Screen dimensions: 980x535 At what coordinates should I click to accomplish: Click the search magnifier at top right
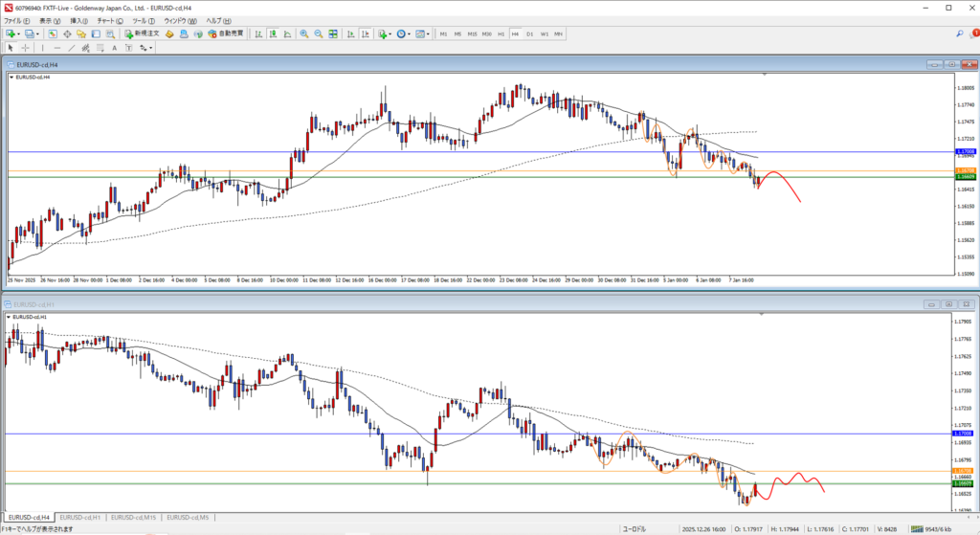[959, 33]
